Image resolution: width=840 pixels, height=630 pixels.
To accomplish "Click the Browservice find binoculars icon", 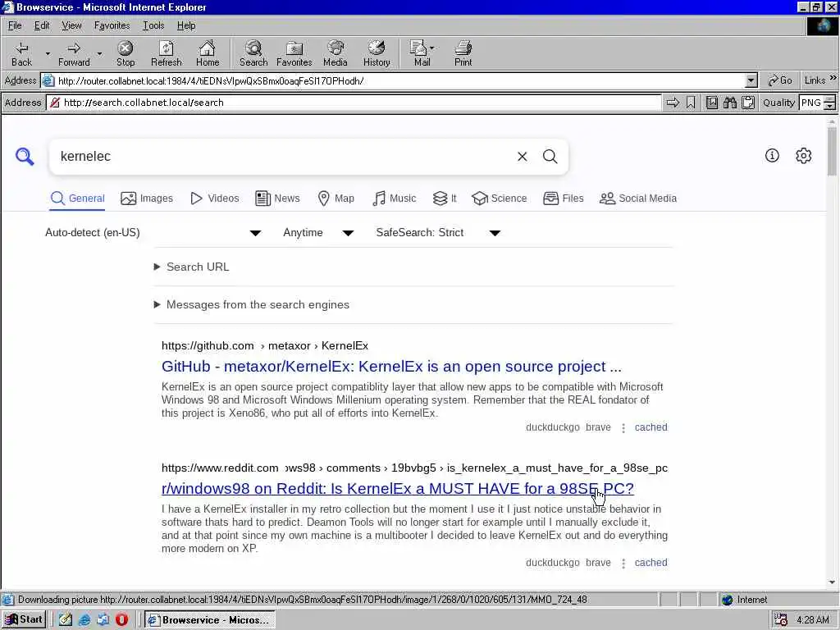I will coord(729,103).
